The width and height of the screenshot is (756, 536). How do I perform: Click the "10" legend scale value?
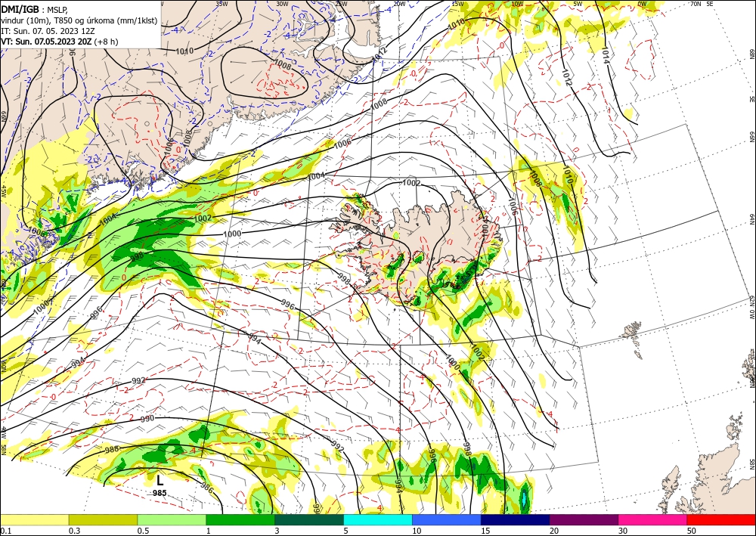click(417, 531)
